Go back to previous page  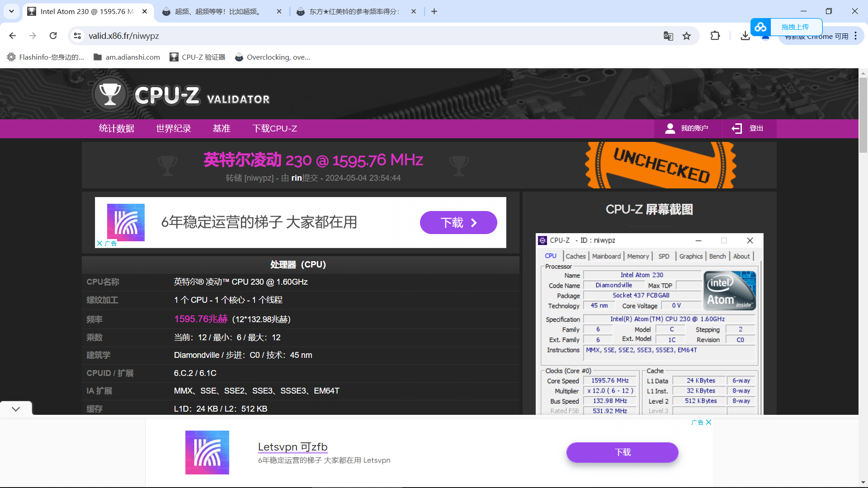[13, 36]
